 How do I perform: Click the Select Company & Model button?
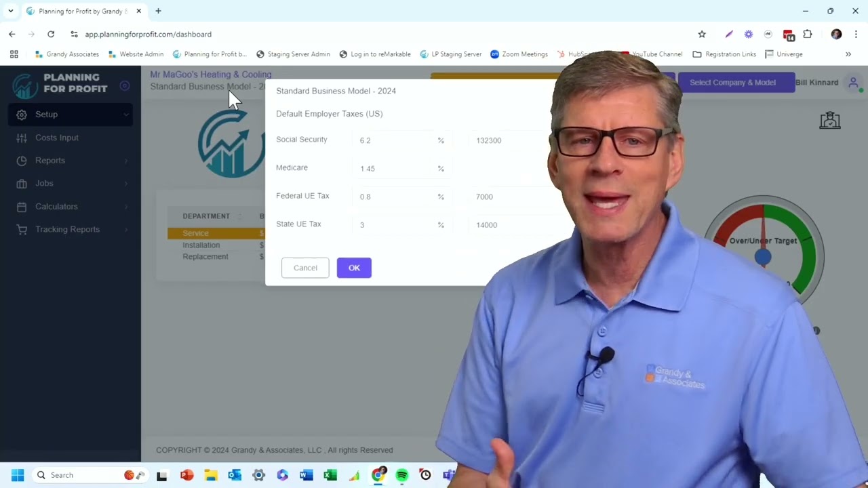tap(736, 83)
